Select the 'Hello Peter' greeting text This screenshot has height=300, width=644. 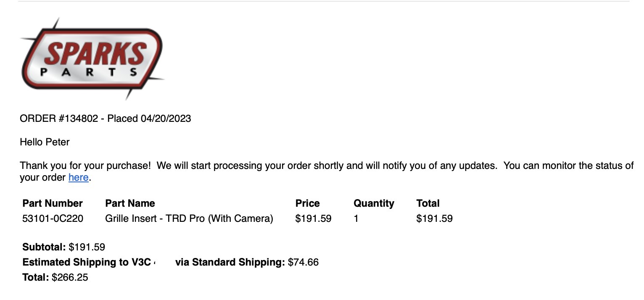click(45, 142)
